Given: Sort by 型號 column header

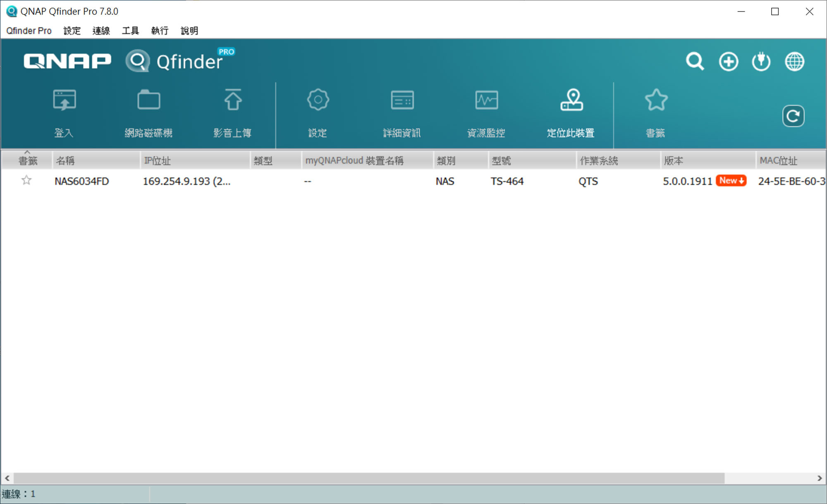Looking at the screenshot, I should [532, 160].
